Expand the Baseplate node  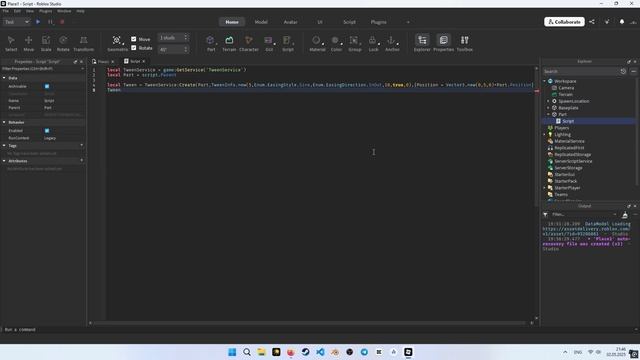pyautogui.click(x=549, y=108)
